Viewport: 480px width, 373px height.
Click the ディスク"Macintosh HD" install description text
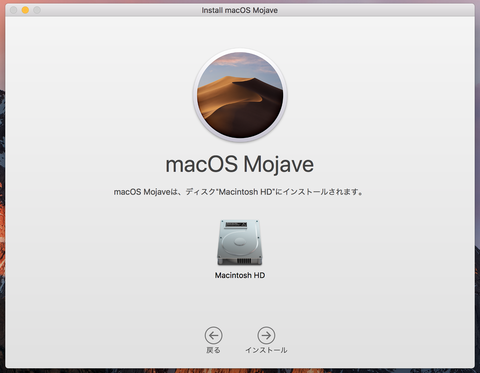[x=239, y=192]
